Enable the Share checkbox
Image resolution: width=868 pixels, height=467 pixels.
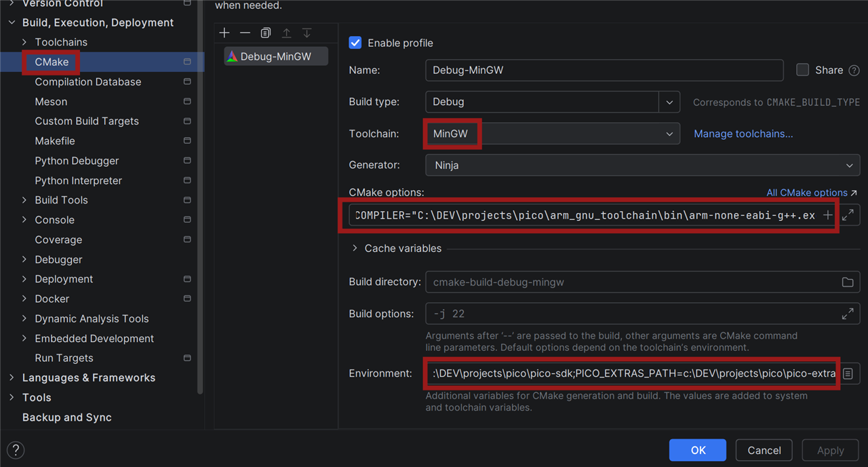pyautogui.click(x=803, y=70)
